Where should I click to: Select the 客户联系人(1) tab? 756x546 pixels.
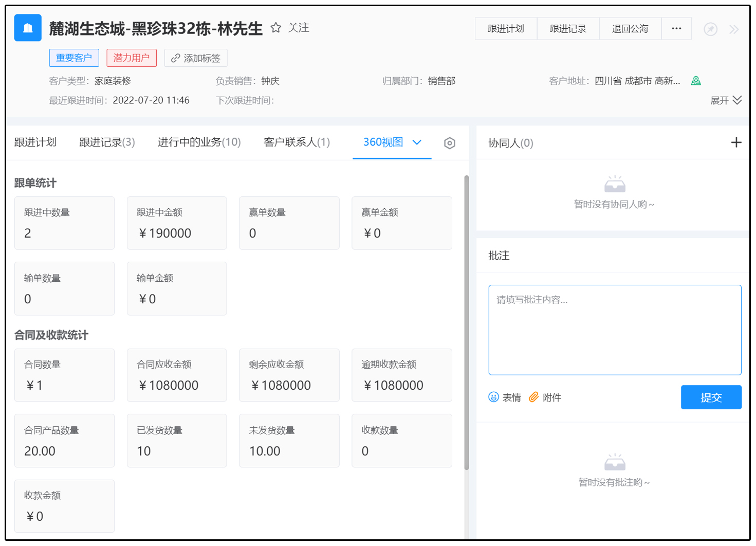click(x=296, y=142)
